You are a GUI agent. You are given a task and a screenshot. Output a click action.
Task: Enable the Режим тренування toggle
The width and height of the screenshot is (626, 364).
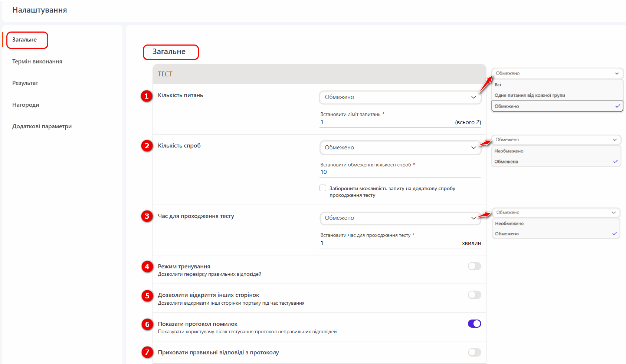[x=474, y=266]
